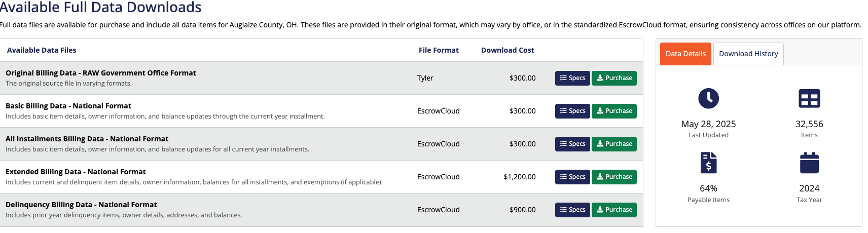Viewport: 868px width, 233px height.
Task: Select the '64%' payable items value
Action: click(x=708, y=188)
